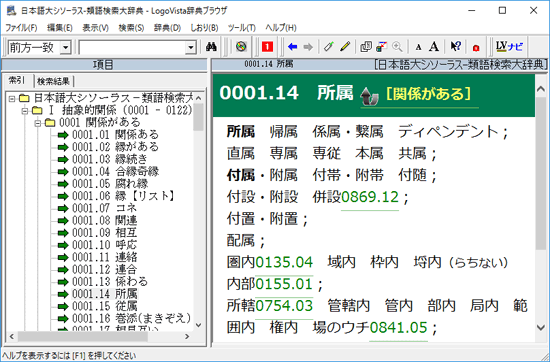Click the red number 1 icon
The height and width of the screenshot is (362, 550).
coord(267,47)
